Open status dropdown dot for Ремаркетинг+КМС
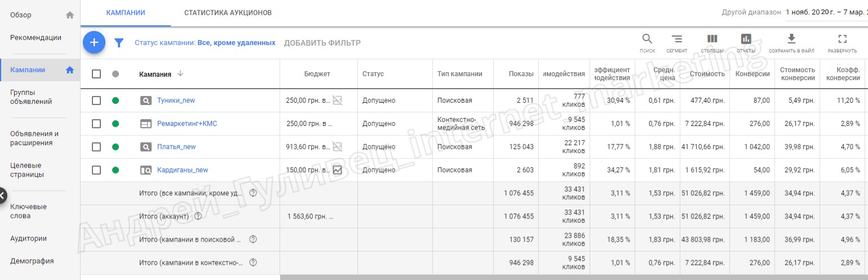 tap(116, 124)
